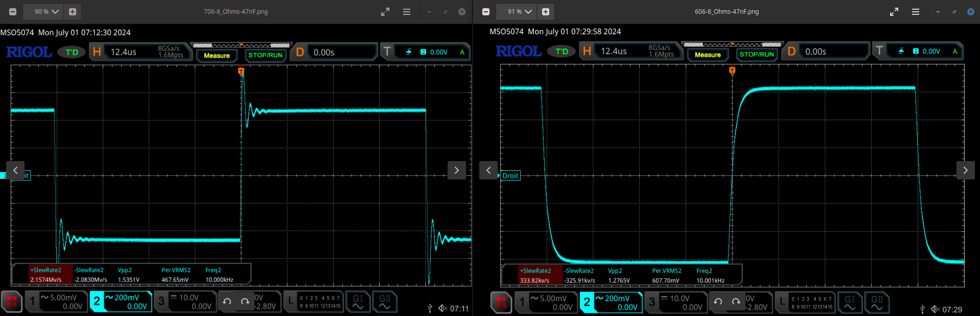The height and width of the screenshot is (316, 980).
Task: Click orange trigger position marker, right scope
Action: (x=732, y=71)
